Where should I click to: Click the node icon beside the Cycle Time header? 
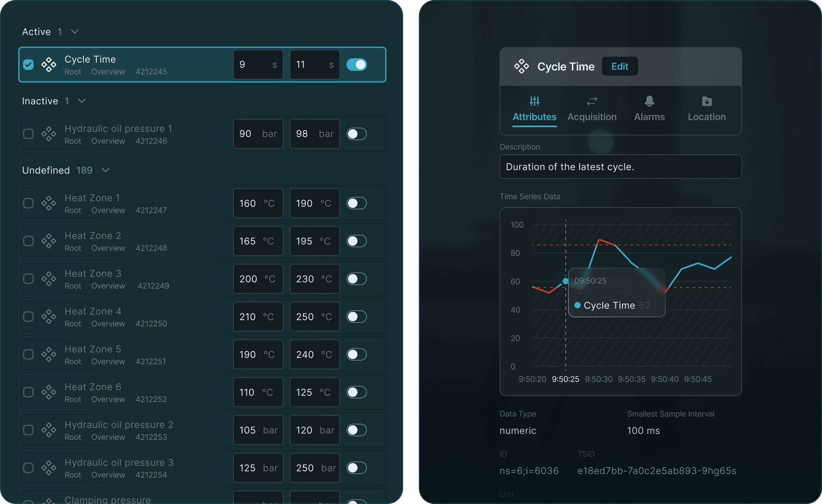click(522, 66)
